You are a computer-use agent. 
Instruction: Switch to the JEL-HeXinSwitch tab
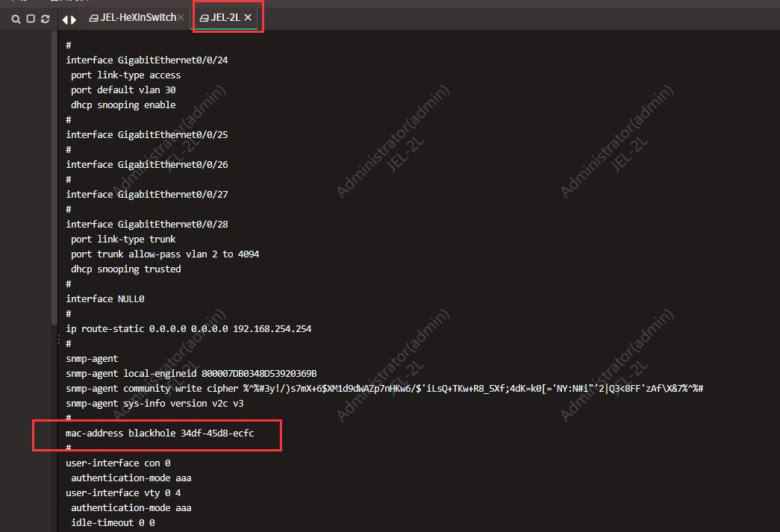tap(138, 18)
